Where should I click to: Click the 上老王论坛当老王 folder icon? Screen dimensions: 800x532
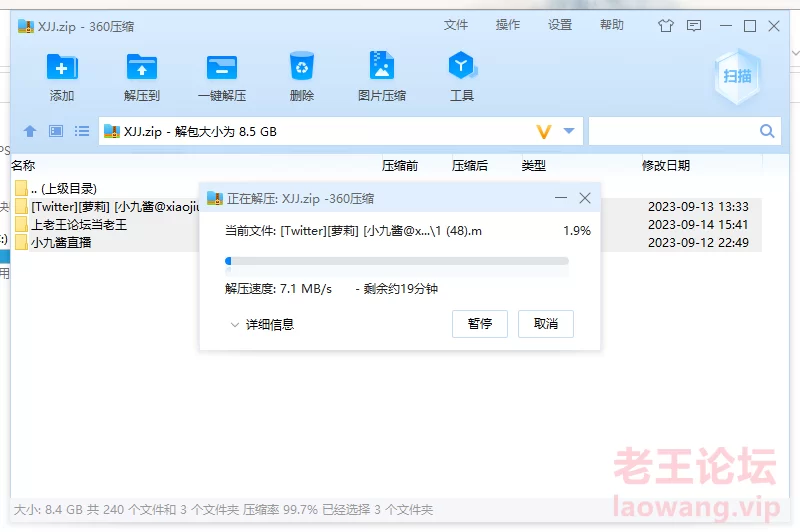(x=21, y=224)
